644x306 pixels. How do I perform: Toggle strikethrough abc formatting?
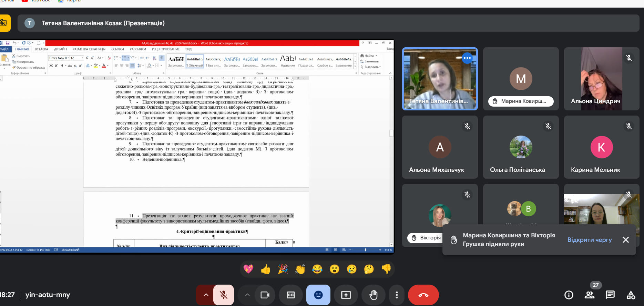tap(70, 66)
